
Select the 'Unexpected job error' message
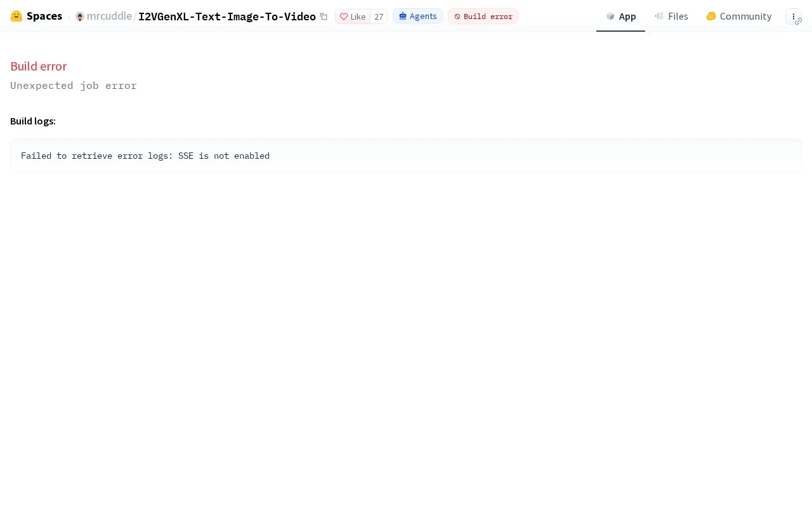74,86
